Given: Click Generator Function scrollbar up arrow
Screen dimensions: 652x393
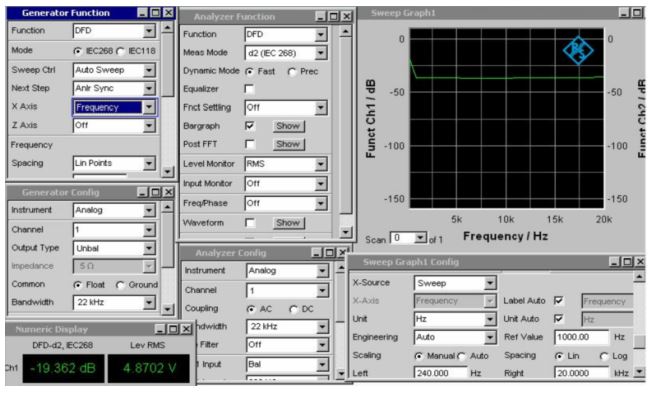Looking at the screenshot, I should (x=168, y=28).
